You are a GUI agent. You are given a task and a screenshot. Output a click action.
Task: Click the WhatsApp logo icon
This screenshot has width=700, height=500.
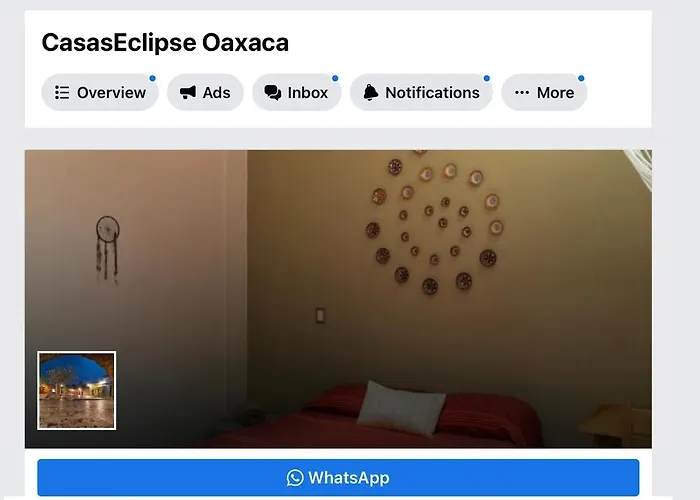pos(295,478)
